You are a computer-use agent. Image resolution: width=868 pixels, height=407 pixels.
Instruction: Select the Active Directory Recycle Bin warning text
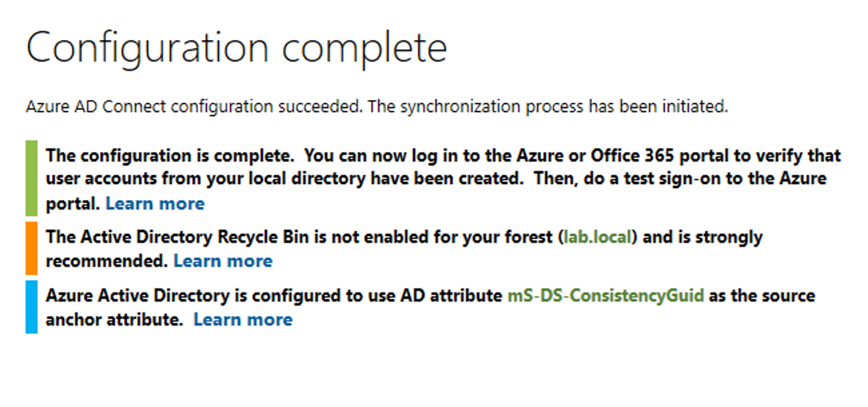tap(404, 249)
